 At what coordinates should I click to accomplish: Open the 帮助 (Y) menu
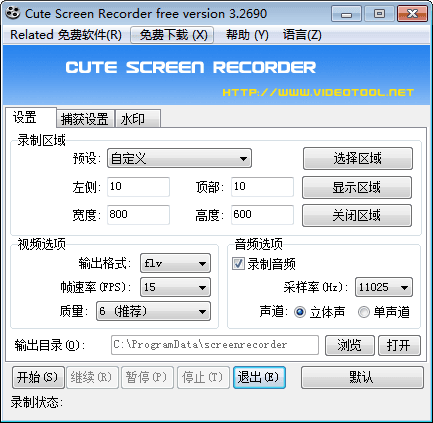point(247,35)
